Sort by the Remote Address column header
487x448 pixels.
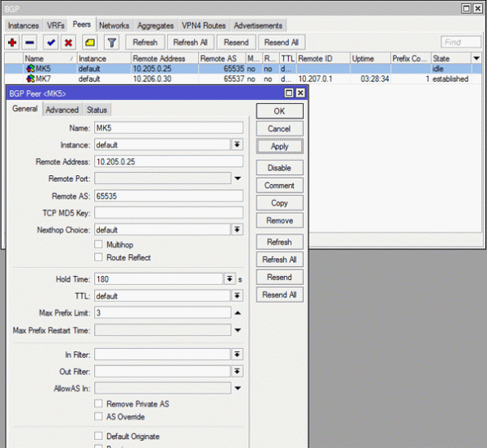tap(165, 58)
